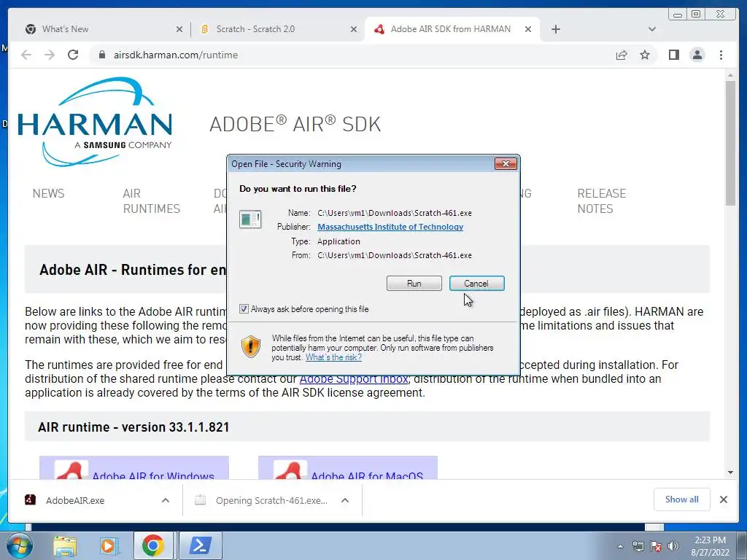Screen dimensions: 747x560
Task: Open a new browser tab
Action: pos(555,29)
